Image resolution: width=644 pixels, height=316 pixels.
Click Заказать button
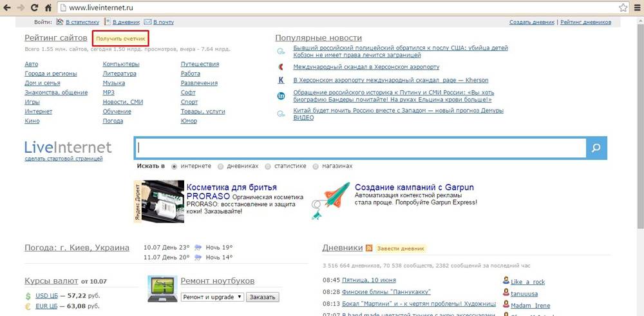(x=263, y=297)
